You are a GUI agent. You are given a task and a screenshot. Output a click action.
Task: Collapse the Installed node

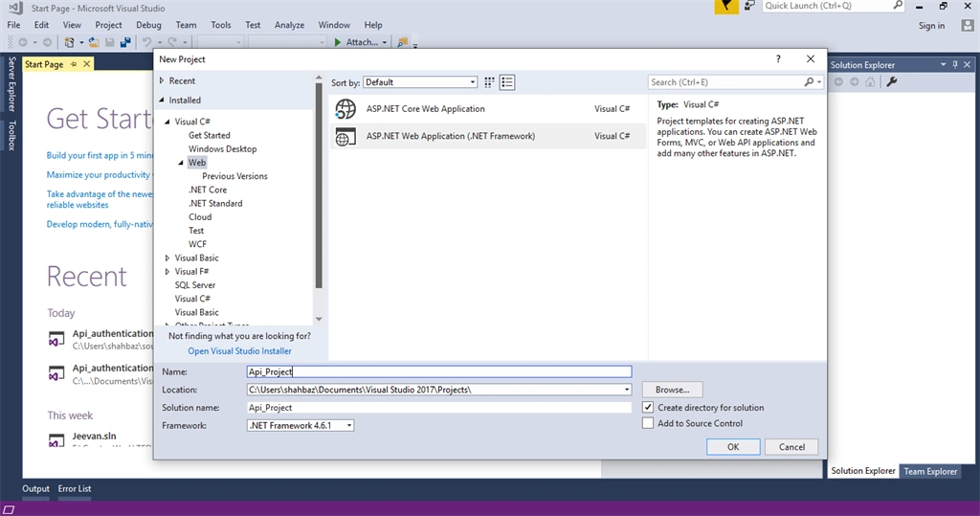pyautogui.click(x=162, y=101)
